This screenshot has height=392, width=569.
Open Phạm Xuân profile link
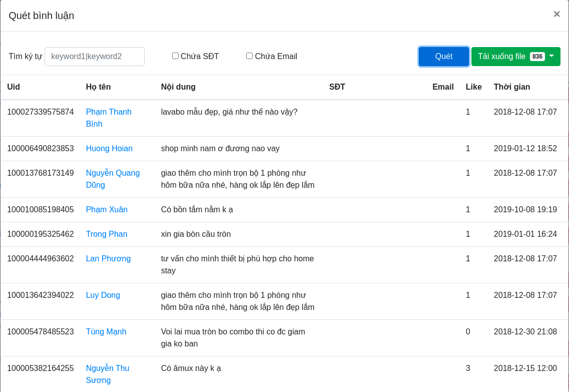[107, 209]
